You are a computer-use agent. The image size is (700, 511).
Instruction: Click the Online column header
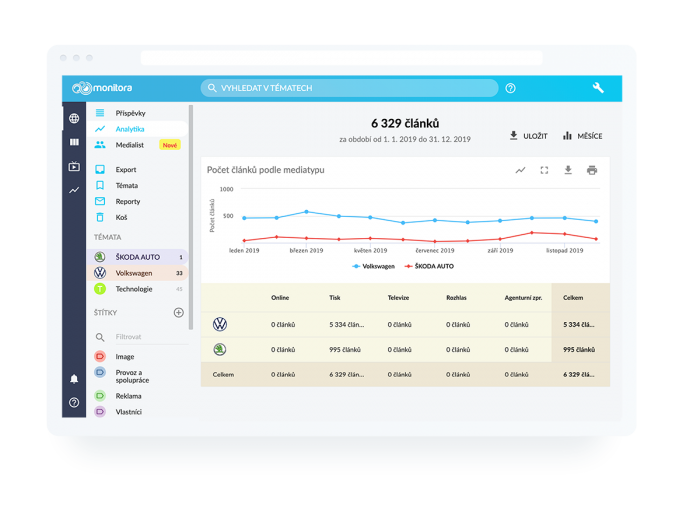280,298
